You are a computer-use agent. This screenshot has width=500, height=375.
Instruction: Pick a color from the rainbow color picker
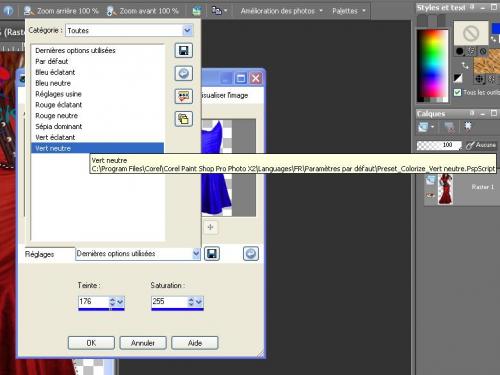[x=433, y=65]
